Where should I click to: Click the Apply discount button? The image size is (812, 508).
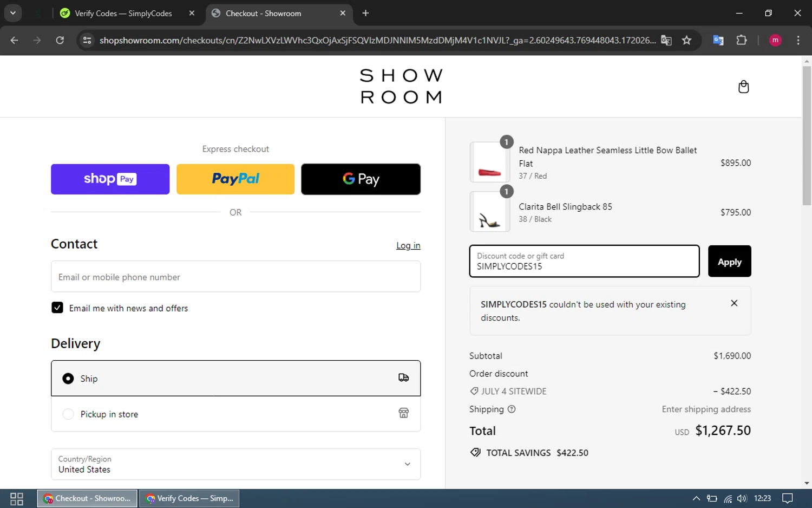point(730,262)
